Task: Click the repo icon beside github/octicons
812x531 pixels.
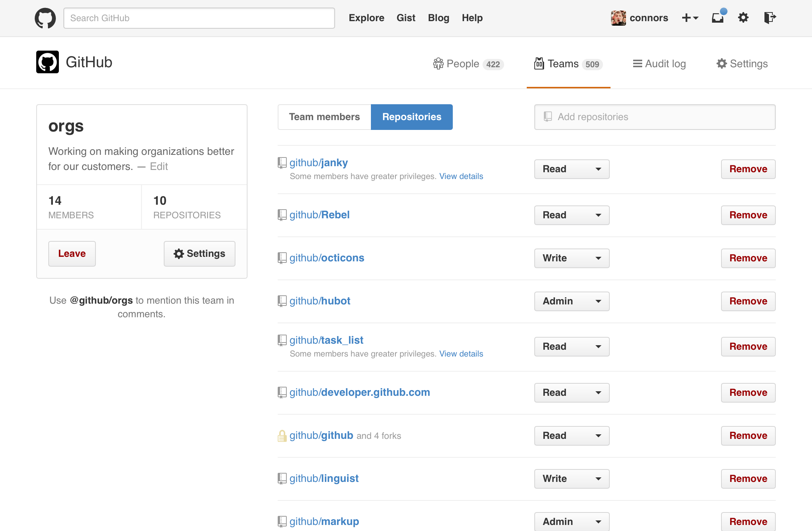Action: tap(282, 258)
